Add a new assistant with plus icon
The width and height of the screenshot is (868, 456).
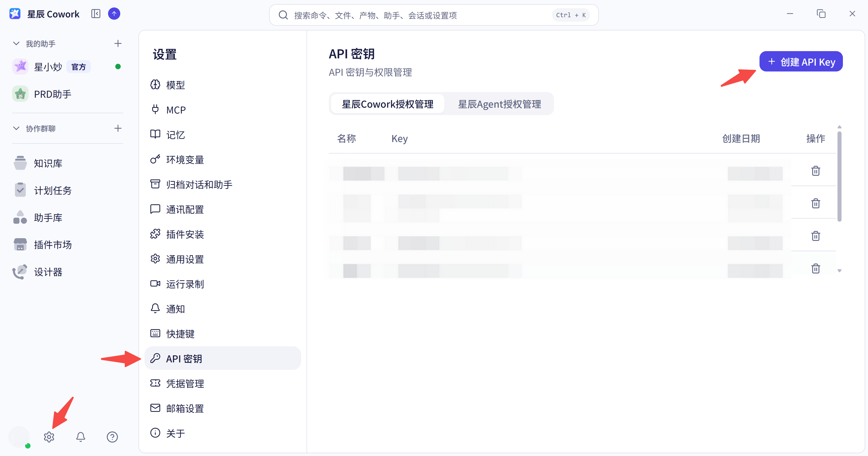pyautogui.click(x=118, y=43)
